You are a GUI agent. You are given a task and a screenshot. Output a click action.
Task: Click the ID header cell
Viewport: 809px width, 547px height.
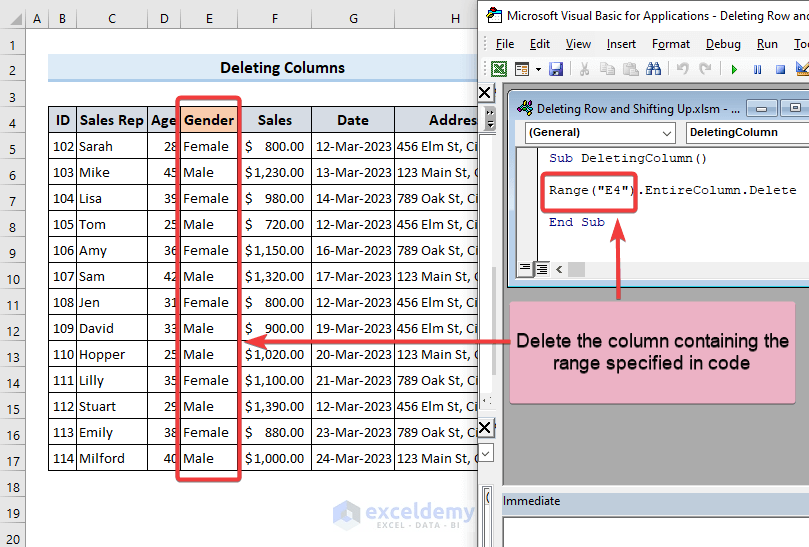62,120
